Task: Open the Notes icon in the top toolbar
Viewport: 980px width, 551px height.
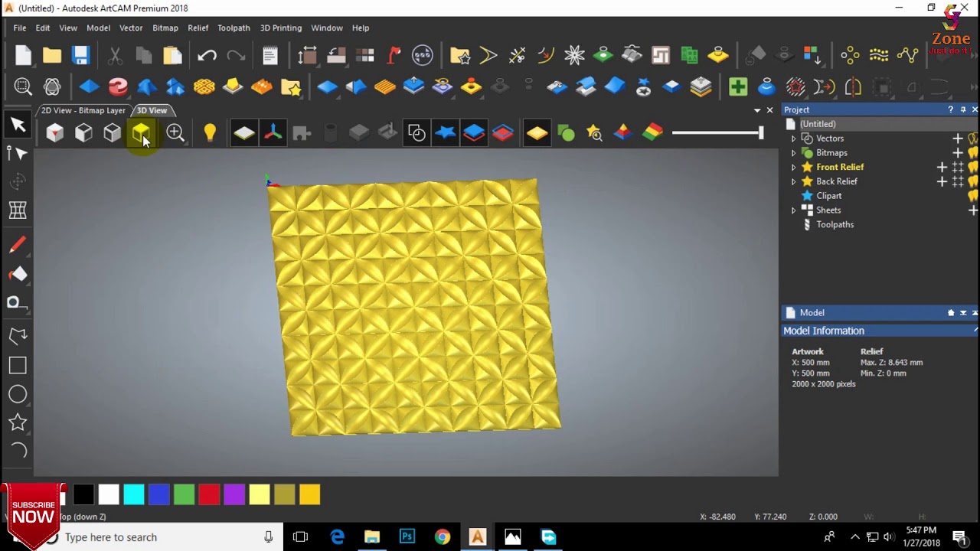Action: click(x=270, y=55)
